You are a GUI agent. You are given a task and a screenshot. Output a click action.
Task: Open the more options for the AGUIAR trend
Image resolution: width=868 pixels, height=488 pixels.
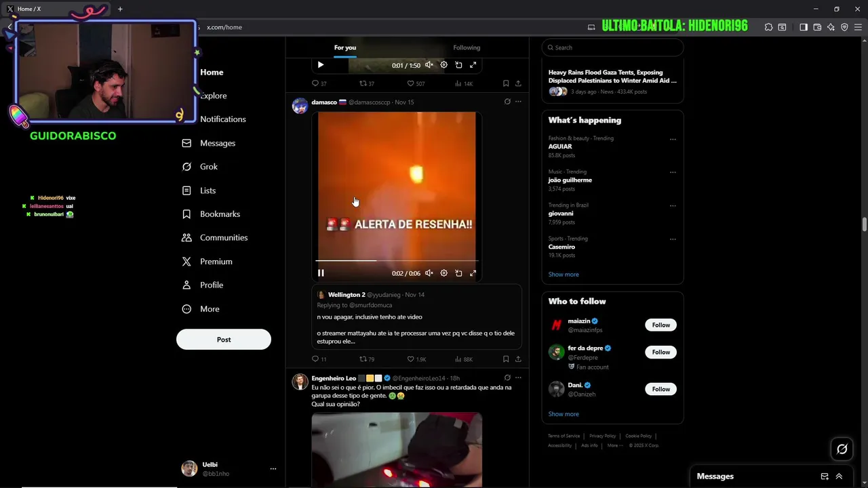tap(673, 140)
